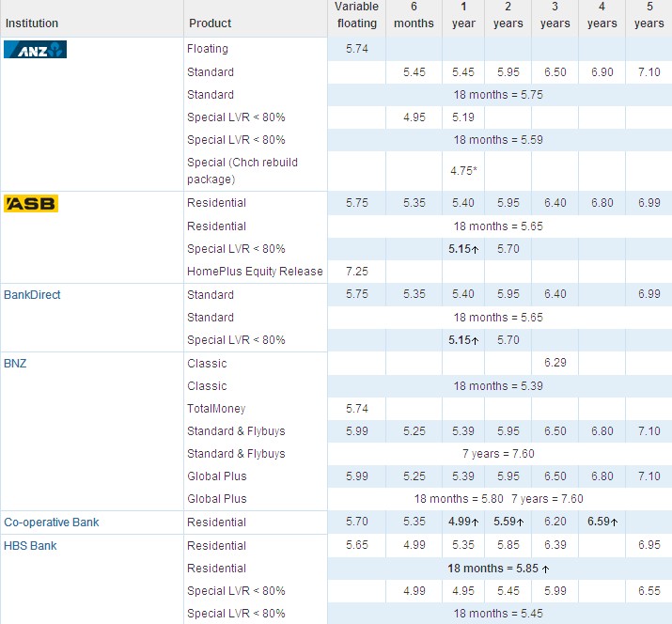This screenshot has width=672, height=624.
Task: Select the 5 years column header
Action: [649, 15]
